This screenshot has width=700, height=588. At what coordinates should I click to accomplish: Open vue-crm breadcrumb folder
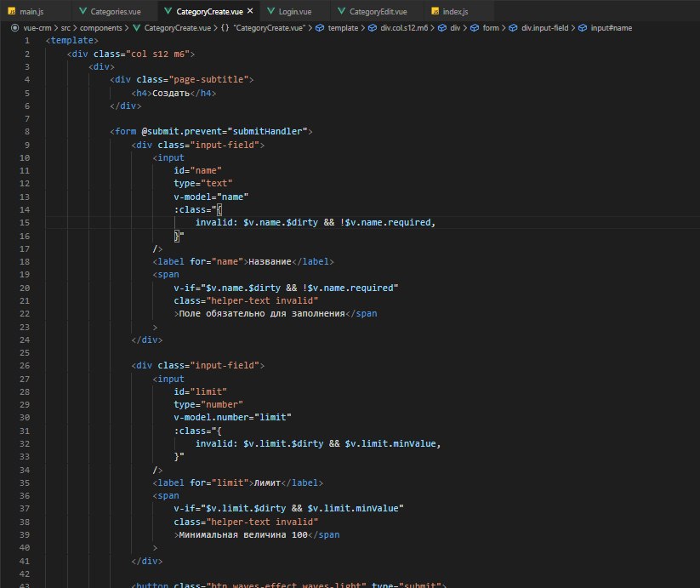[37, 28]
